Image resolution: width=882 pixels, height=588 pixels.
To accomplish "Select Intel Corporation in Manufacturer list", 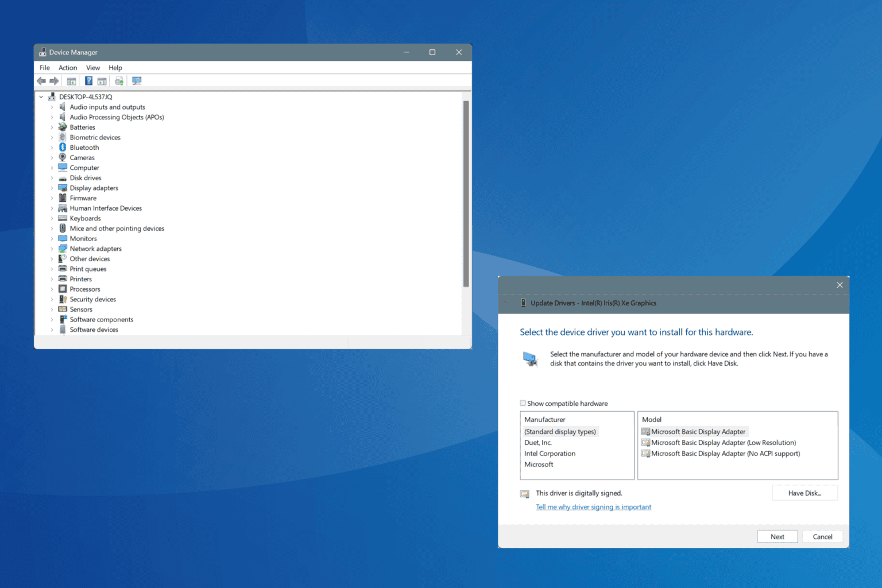I will pyautogui.click(x=550, y=454).
